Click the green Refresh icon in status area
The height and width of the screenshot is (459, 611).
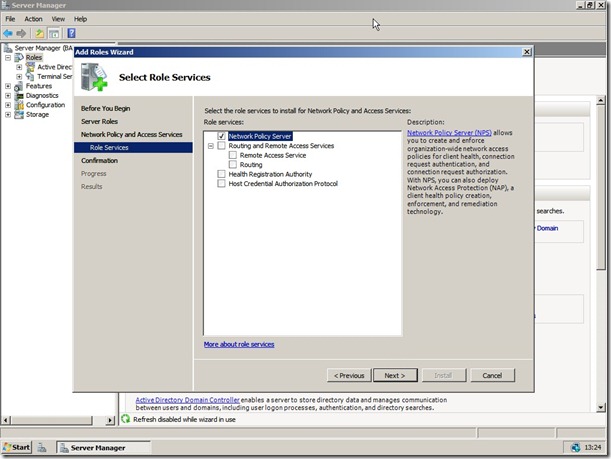pos(125,419)
